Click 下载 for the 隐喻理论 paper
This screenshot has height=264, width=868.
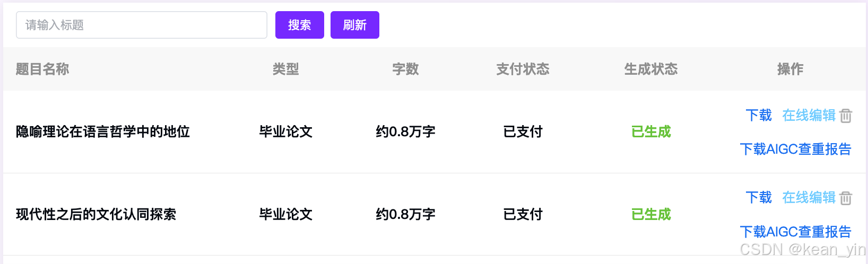click(x=758, y=115)
